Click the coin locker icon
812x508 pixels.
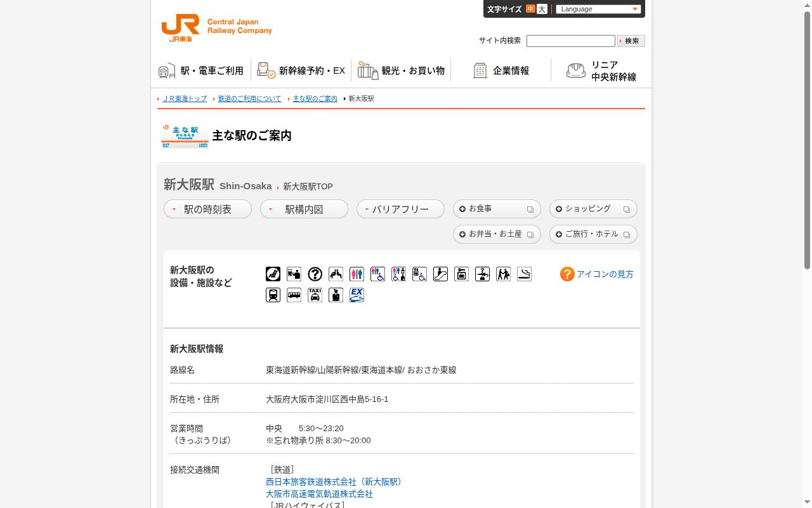[461, 274]
